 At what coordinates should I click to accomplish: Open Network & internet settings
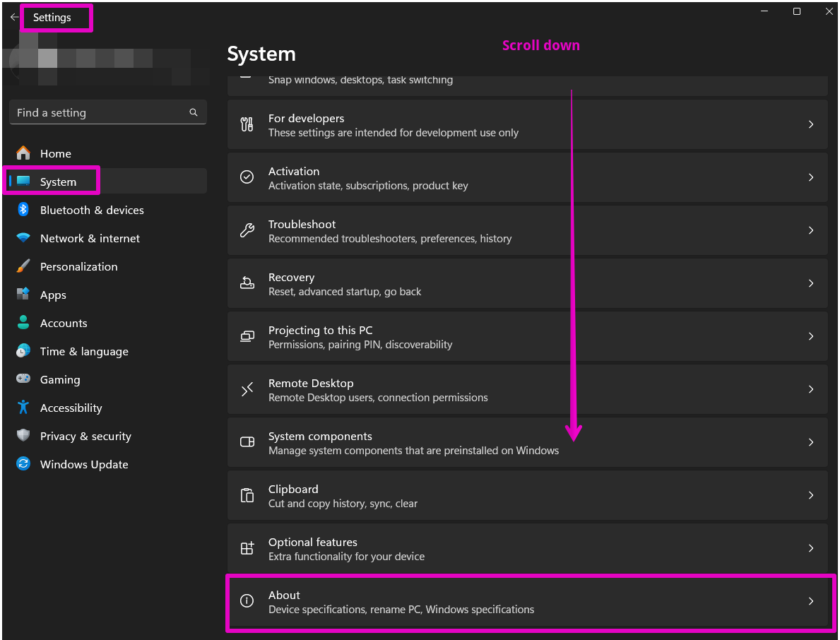pos(107,238)
